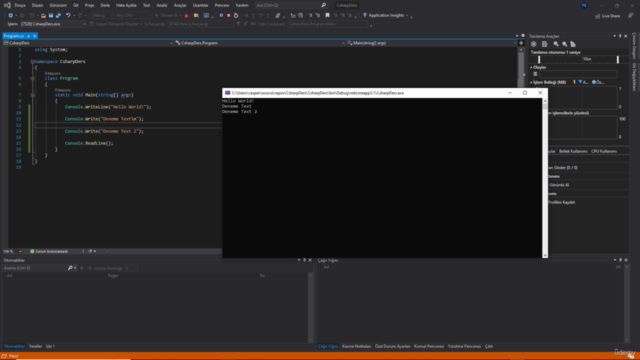The height and width of the screenshot is (360, 640).
Task: Click the Navigate Backward toolbar icon
Action: [11, 16]
